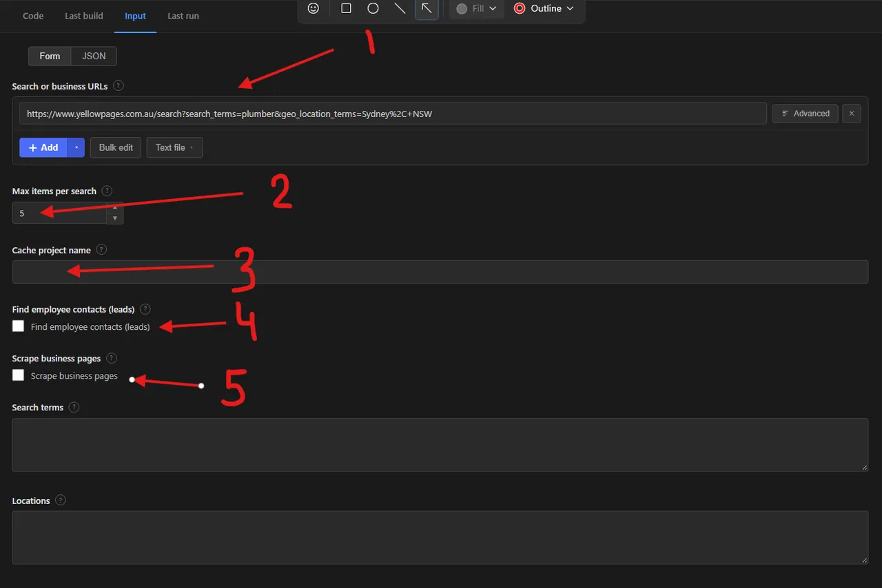Viewport: 882px width, 588px height.
Task: Select the circle shape tool
Action: point(373,9)
